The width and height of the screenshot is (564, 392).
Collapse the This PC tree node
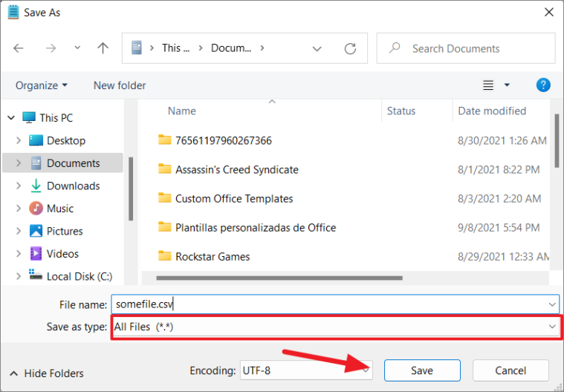point(10,117)
